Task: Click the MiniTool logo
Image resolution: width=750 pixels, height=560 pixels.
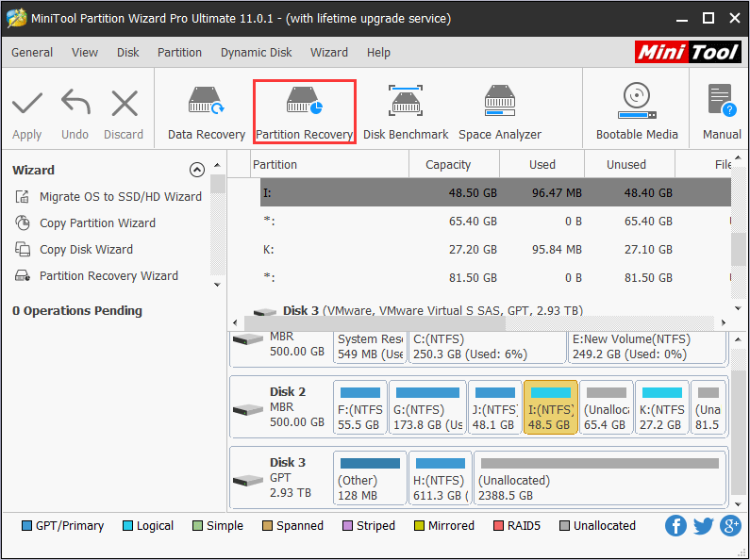Action: pyautogui.click(x=688, y=52)
